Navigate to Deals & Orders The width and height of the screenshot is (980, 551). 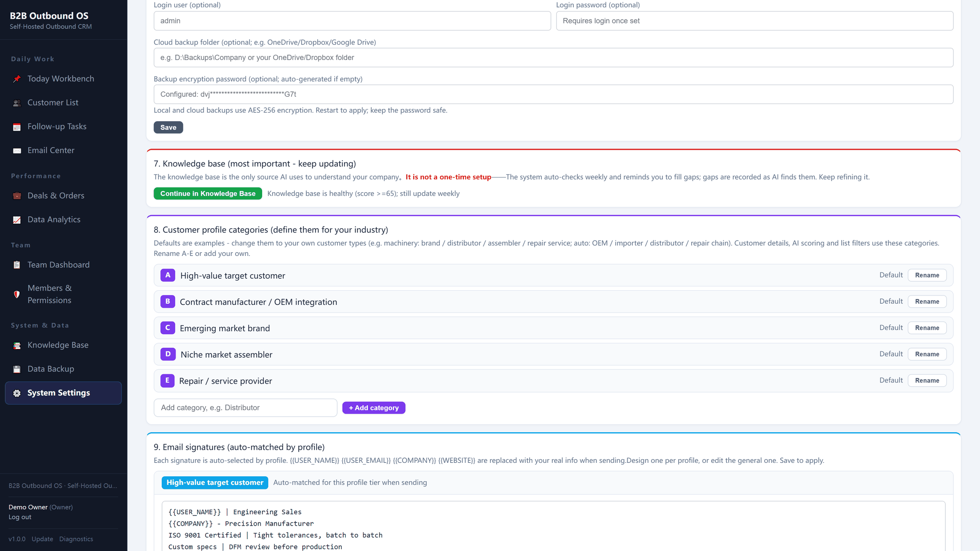[x=63, y=196]
